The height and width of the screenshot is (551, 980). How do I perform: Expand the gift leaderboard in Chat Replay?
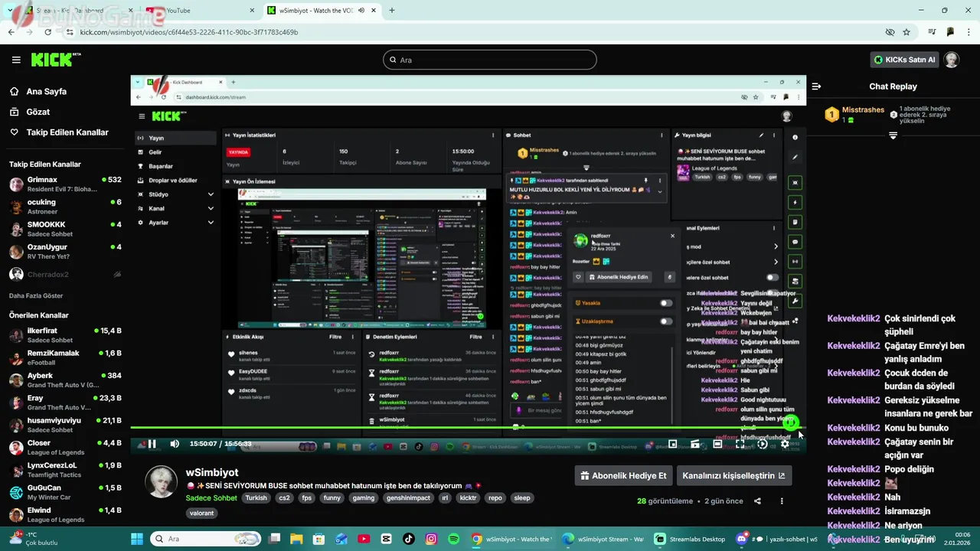coord(893,135)
